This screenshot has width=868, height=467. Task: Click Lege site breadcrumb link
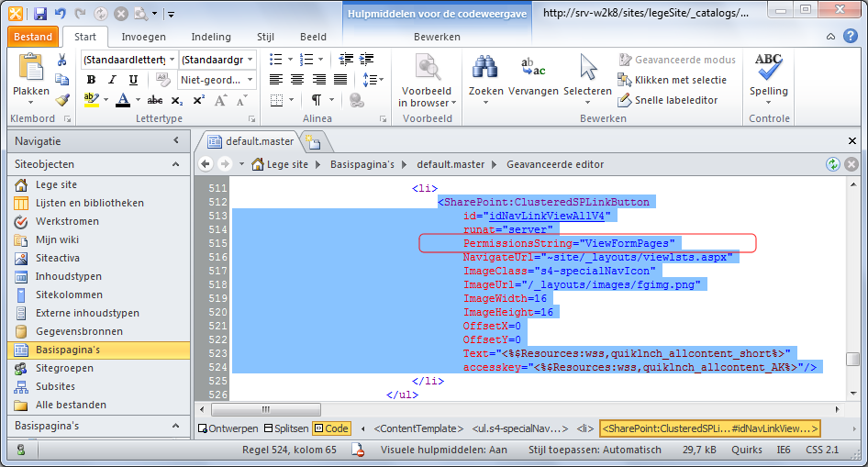click(x=287, y=164)
